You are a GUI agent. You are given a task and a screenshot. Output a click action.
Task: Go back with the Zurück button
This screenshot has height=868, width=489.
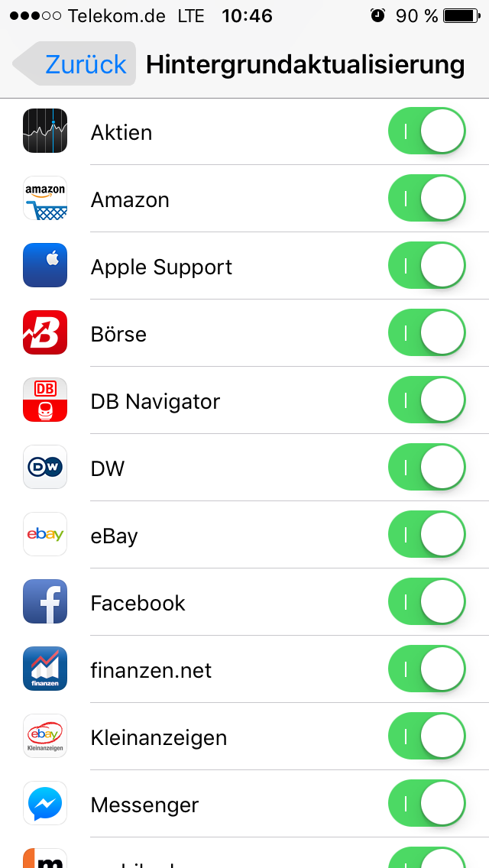tap(75, 64)
